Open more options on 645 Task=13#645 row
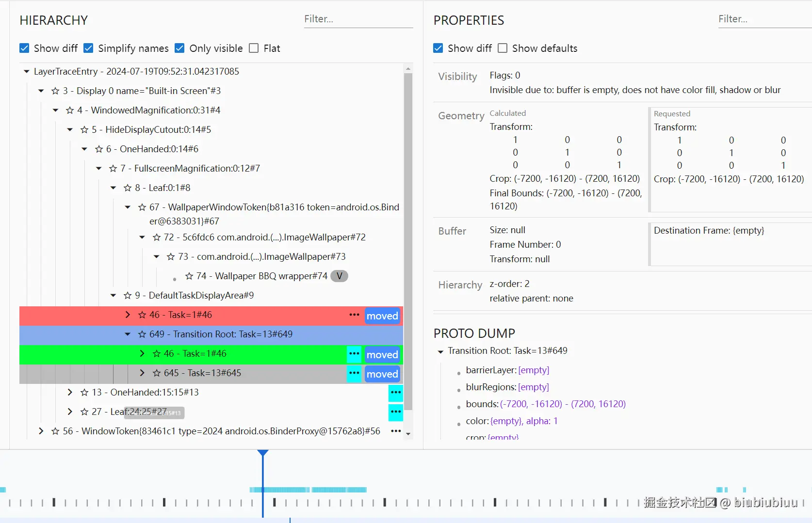Image resolution: width=812 pixels, height=523 pixels. 354,373
